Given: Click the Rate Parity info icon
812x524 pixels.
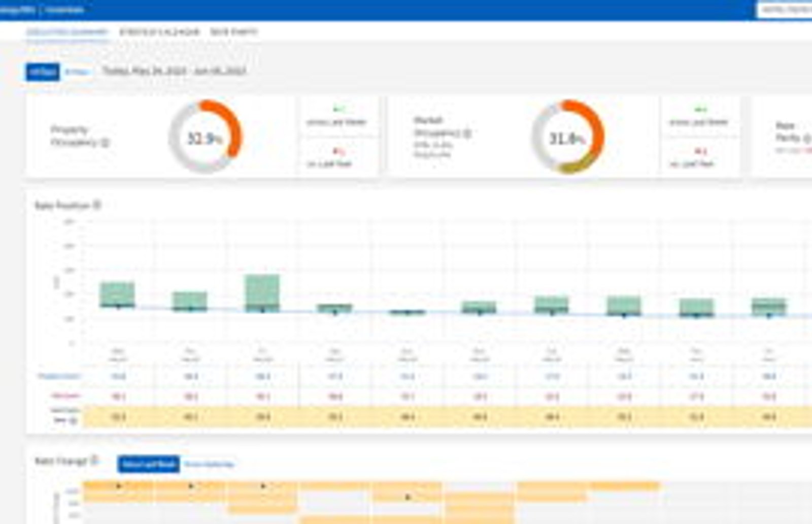Looking at the screenshot, I should 807,138.
